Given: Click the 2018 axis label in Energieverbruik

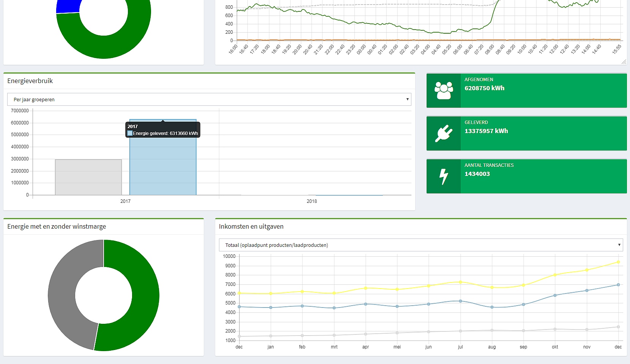Looking at the screenshot, I should [x=312, y=201].
